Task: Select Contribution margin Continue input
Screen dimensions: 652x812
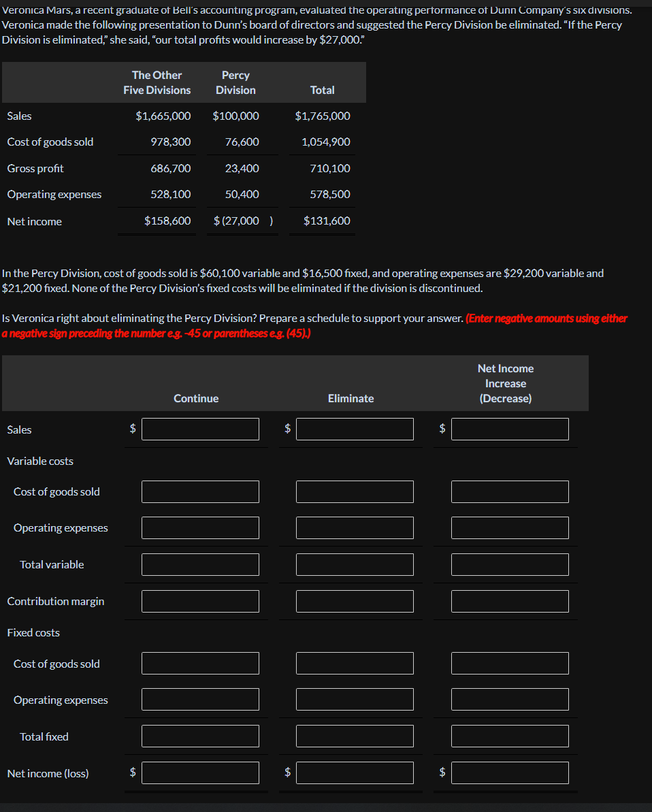Action: (x=200, y=601)
